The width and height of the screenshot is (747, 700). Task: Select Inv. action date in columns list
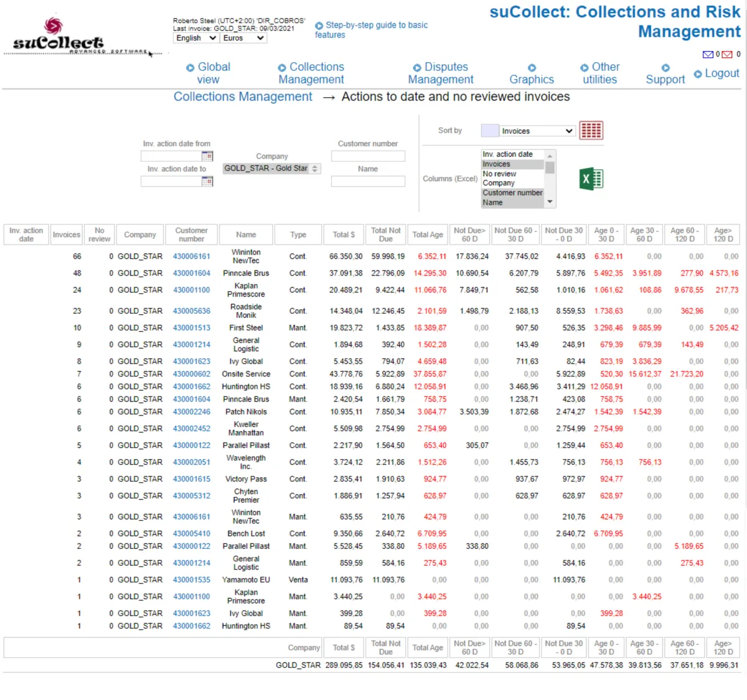click(x=513, y=154)
